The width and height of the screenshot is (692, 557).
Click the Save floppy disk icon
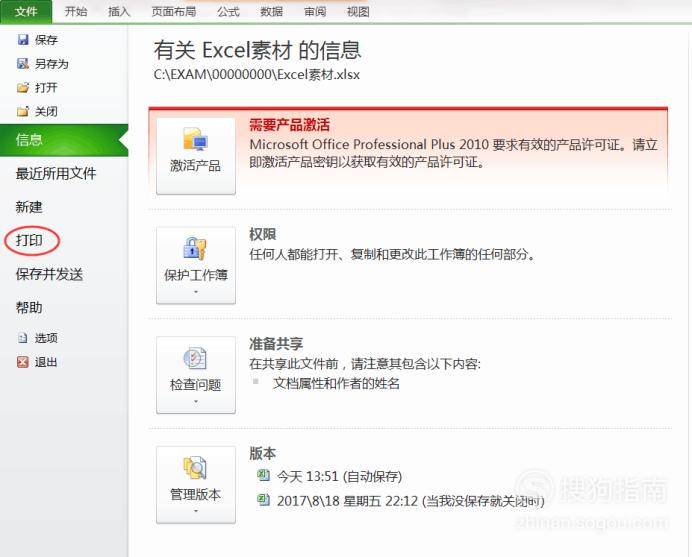(23, 40)
